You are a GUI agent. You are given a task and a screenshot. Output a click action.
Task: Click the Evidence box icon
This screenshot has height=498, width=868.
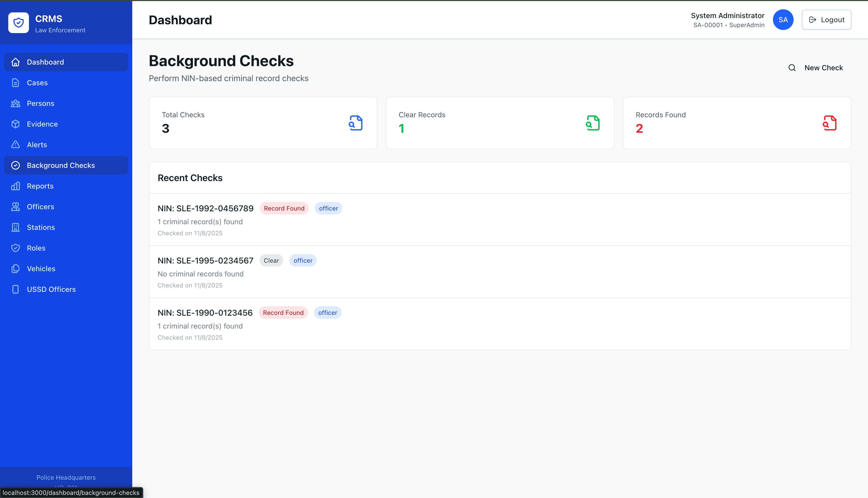pos(16,124)
